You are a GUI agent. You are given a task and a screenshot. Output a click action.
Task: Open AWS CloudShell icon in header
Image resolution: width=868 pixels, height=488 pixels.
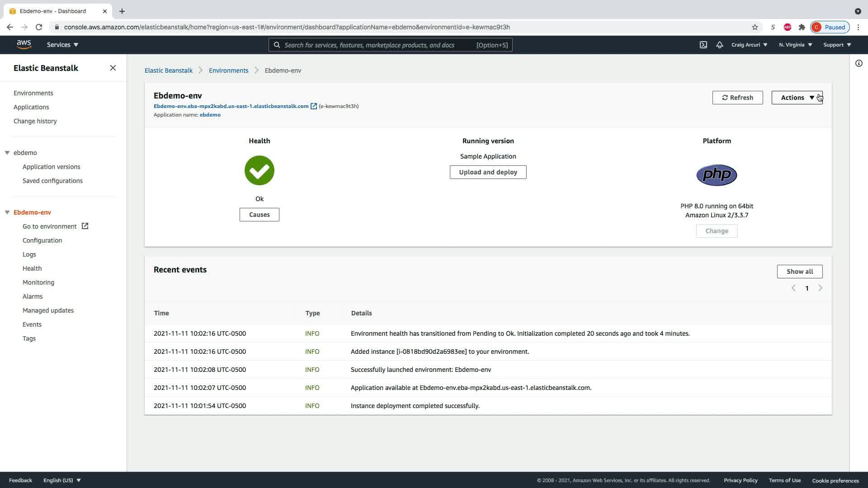click(x=703, y=45)
